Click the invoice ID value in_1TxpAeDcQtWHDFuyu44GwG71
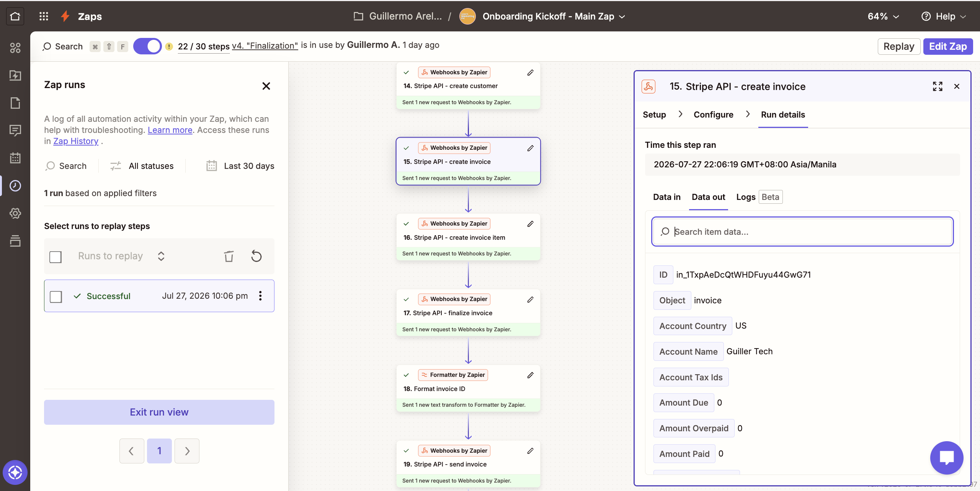The image size is (980, 491). coord(743,275)
